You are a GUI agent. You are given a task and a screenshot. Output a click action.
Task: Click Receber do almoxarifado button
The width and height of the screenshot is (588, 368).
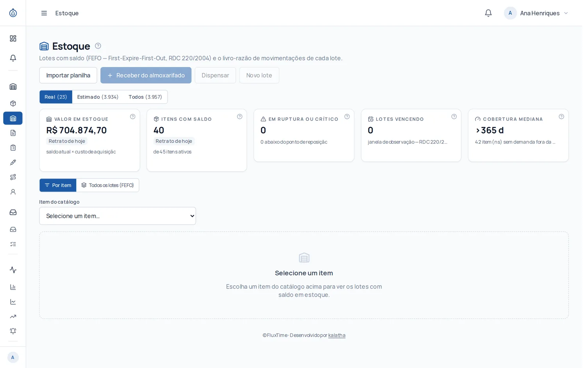point(146,75)
